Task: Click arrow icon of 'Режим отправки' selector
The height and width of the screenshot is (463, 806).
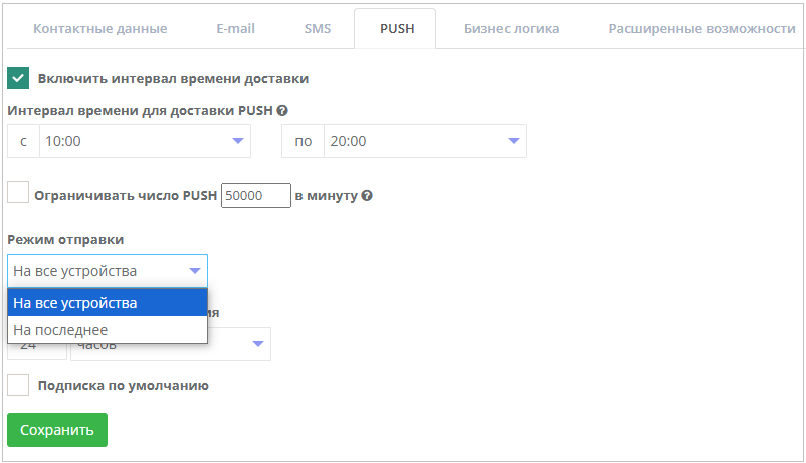Action: [195, 271]
